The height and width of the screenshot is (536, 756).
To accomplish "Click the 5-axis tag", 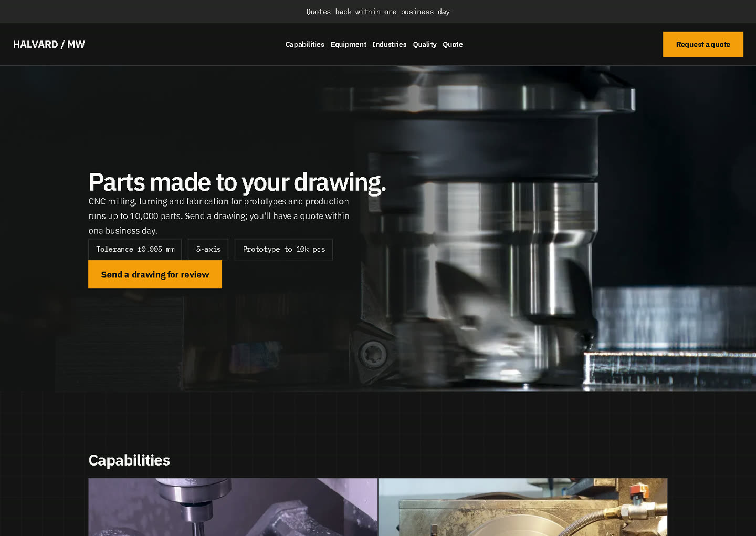I will tap(208, 249).
